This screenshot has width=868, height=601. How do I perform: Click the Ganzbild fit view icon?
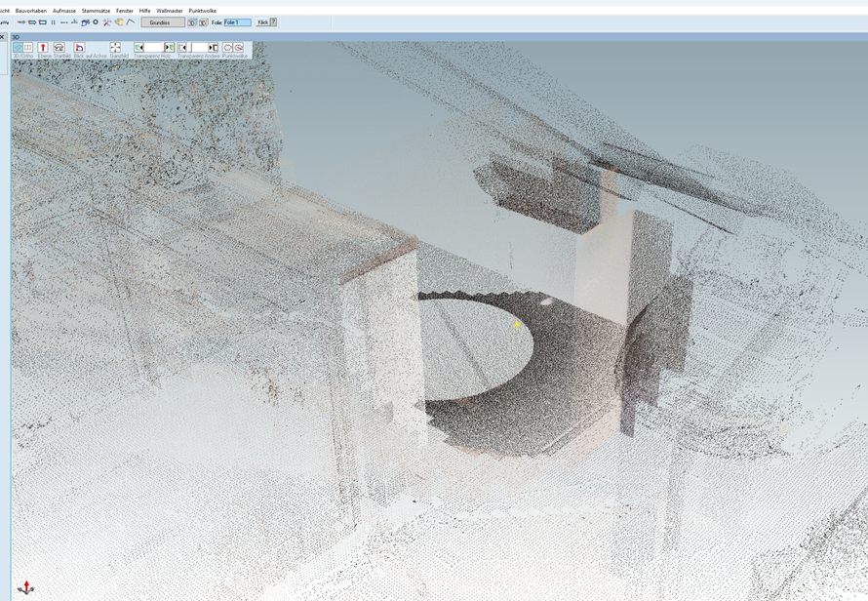click(115, 47)
